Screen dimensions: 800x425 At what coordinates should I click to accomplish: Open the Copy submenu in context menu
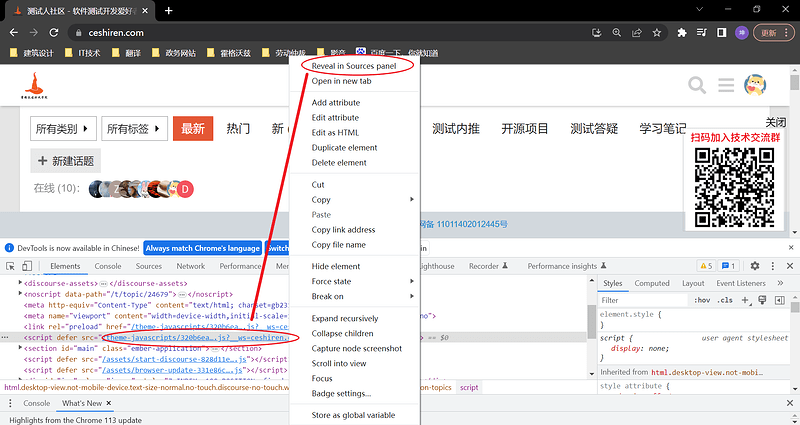(x=355, y=199)
